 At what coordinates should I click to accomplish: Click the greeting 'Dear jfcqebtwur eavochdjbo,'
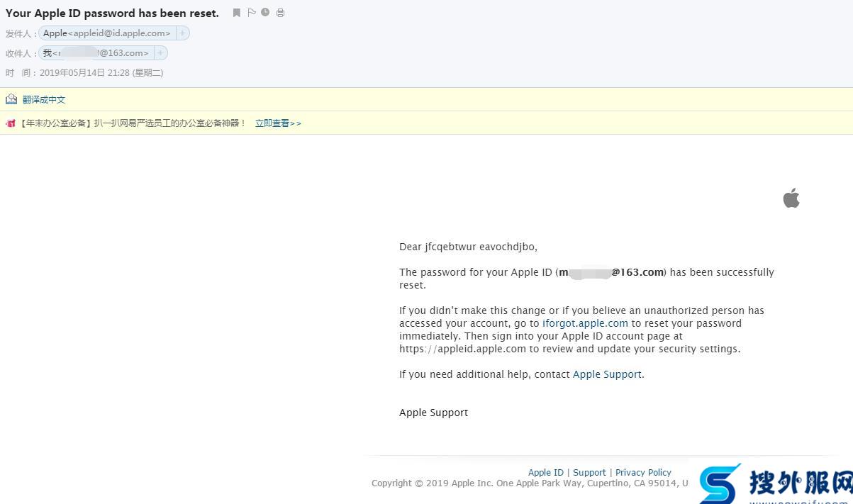coord(468,247)
